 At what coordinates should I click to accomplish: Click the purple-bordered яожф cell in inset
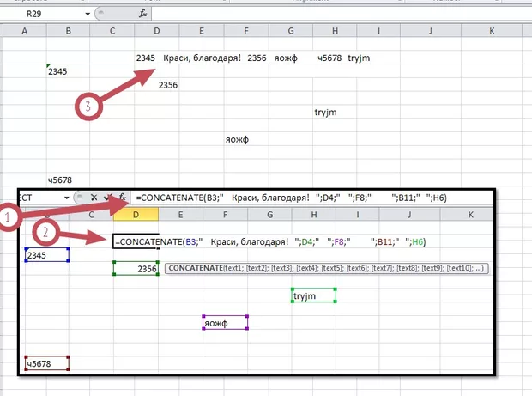pos(226,323)
